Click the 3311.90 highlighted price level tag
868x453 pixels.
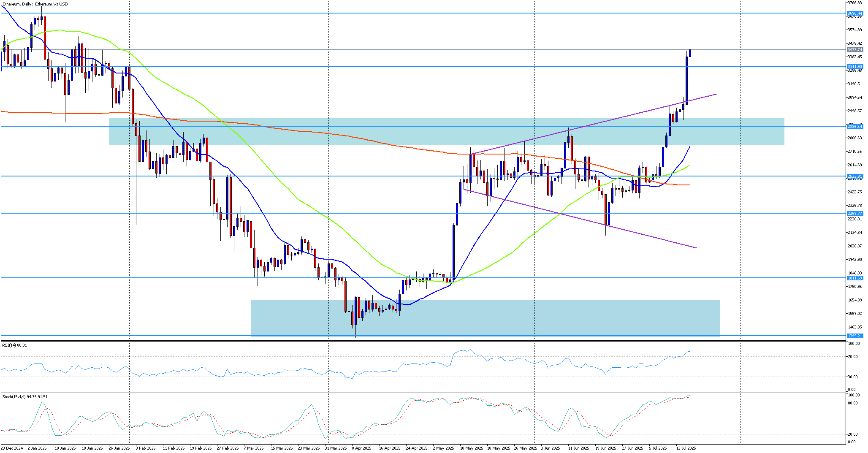[855, 67]
